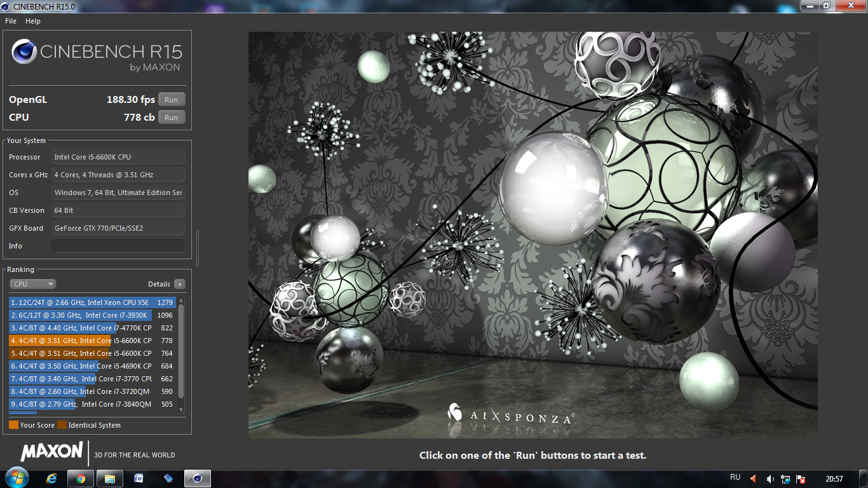
Task: Open Windows Explorer folder in taskbar
Action: (110, 478)
